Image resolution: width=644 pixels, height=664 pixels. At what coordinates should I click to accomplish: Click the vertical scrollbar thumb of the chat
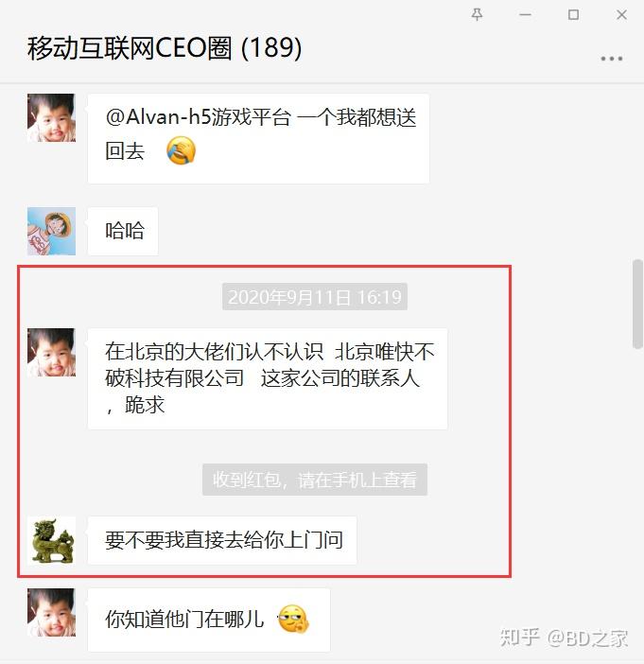637,304
